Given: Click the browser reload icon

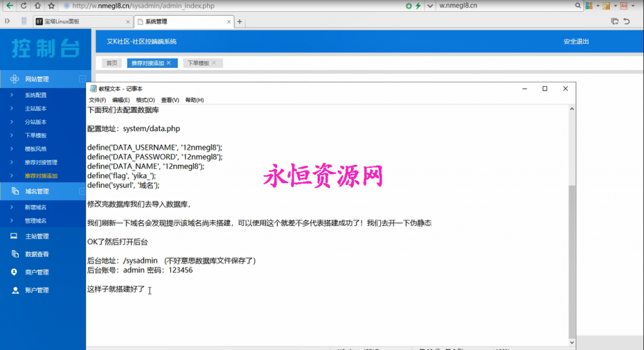Looking at the screenshot, I should tap(23, 6).
